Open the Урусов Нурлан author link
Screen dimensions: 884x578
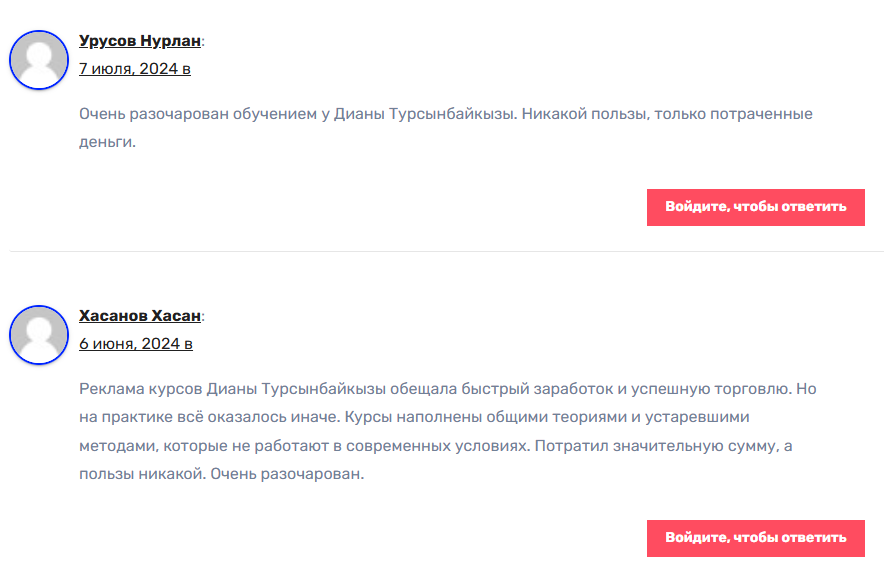(x=140, y=41)
